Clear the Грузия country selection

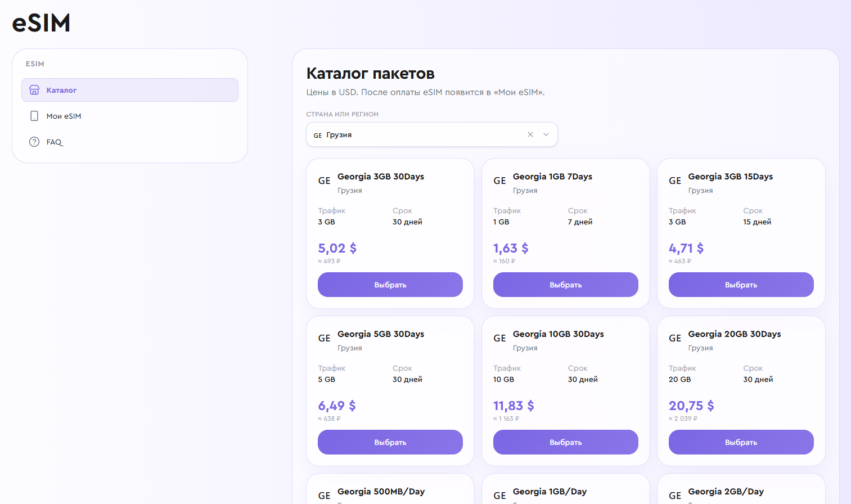click(530, 134)
